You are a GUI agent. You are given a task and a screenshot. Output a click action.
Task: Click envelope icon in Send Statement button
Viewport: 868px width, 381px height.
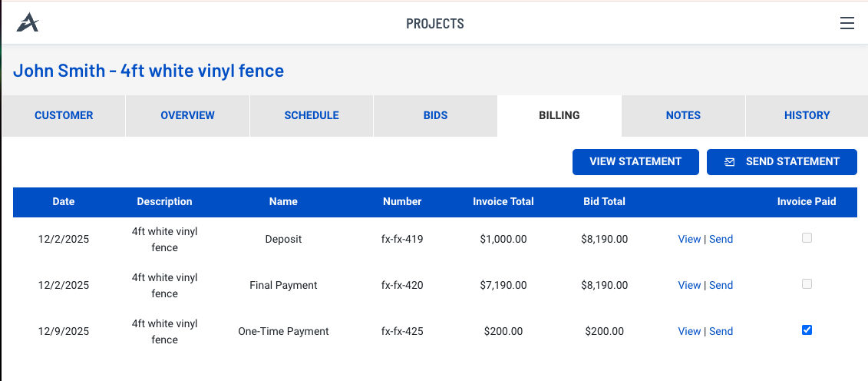point(730,162)
